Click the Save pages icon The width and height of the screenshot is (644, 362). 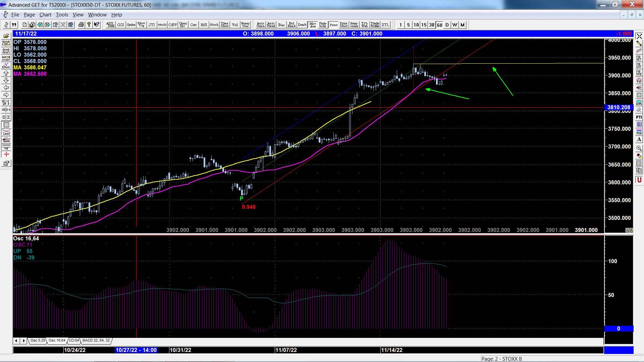tap(32, 25)
